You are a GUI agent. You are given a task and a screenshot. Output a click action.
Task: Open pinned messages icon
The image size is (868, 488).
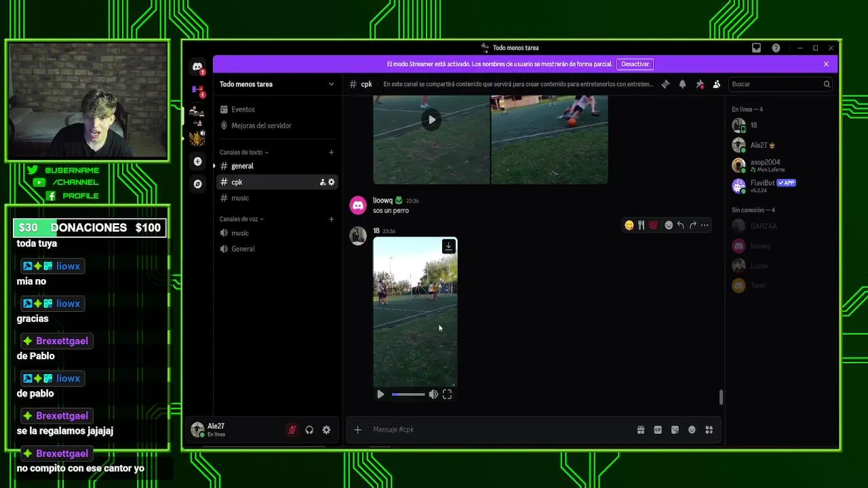coord(700,84)
